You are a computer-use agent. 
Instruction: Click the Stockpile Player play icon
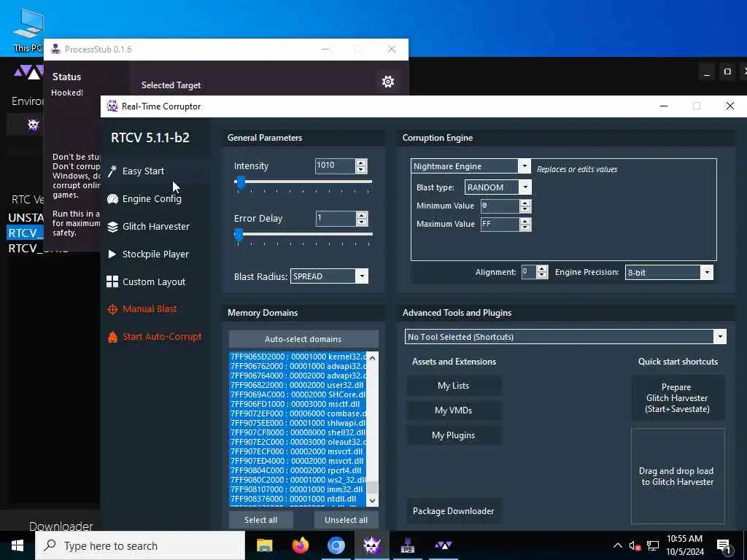(x=112, y=254)
